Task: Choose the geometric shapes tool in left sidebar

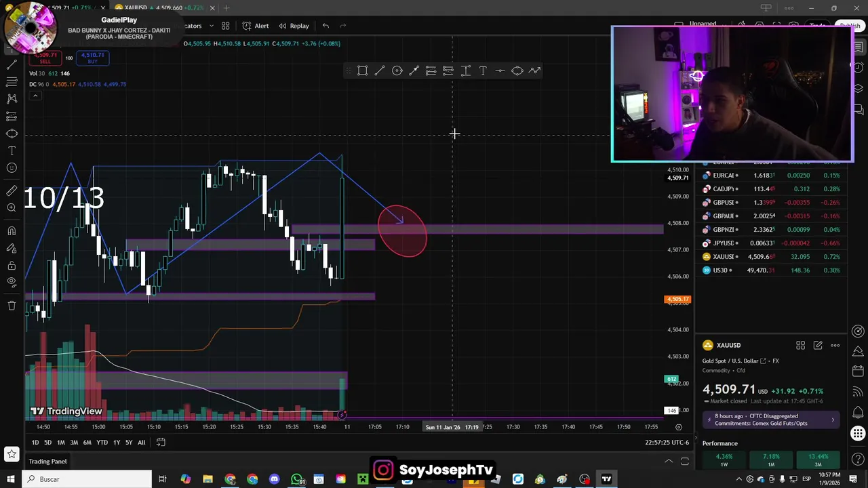Action: (12, 134)
